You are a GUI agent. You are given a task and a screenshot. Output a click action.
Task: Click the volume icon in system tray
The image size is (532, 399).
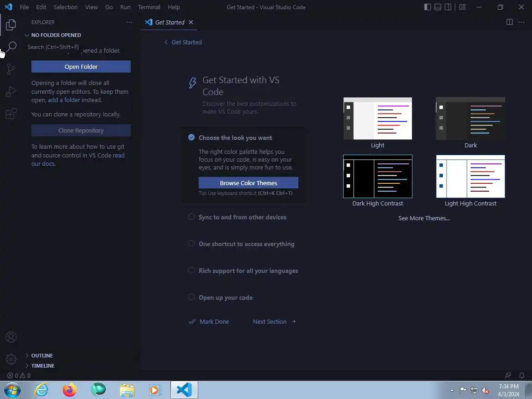coord(485,390)
